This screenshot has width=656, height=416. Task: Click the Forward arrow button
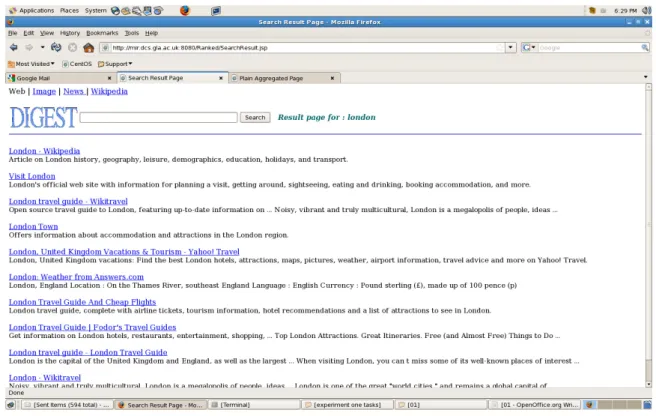pos(29,47)
